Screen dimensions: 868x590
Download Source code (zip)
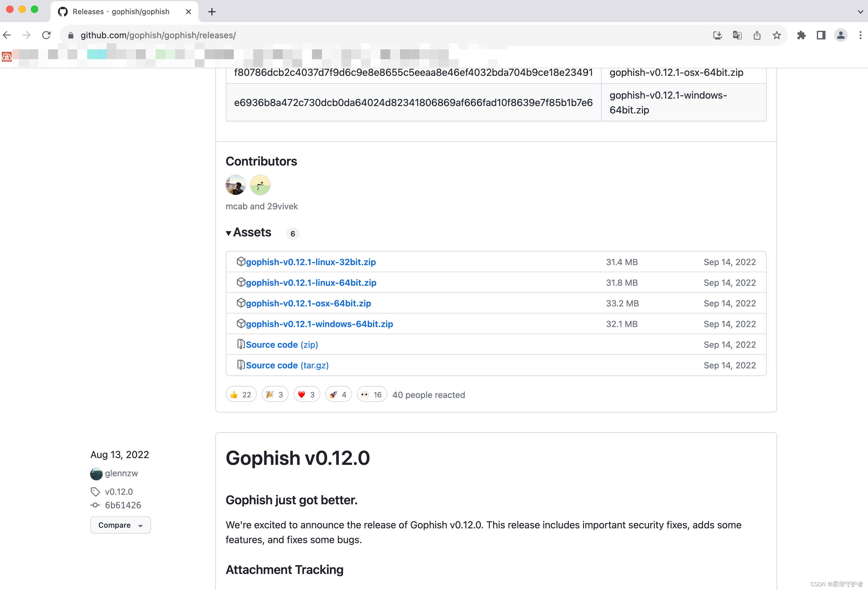[x=282, y=344]
